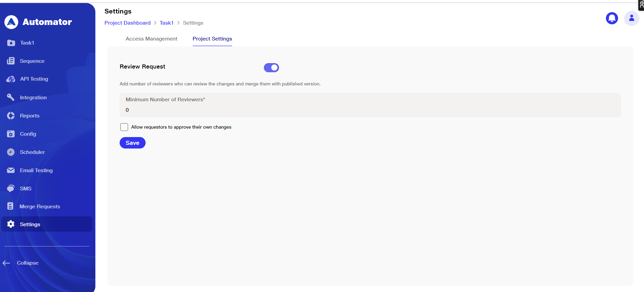Click breadcrumb chevron after Project Dashboard
Viewport: 644px width, 292px height.
(x=155, y=23)
